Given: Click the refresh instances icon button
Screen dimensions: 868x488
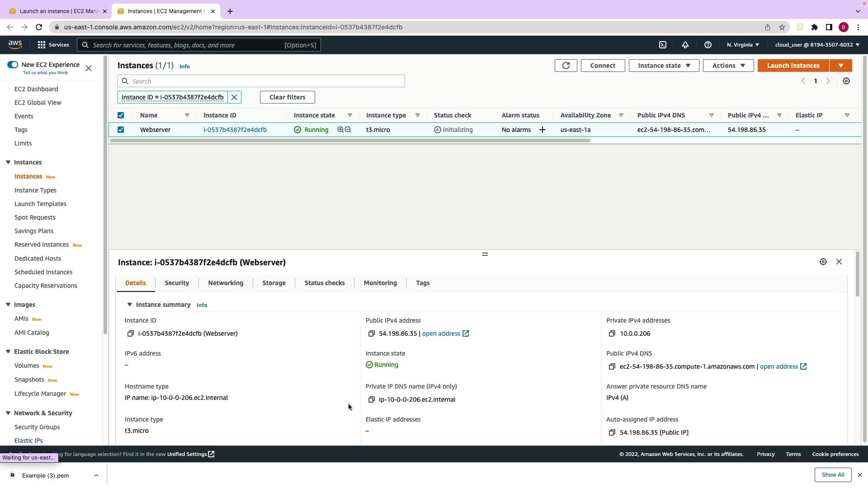Looking at the screenshot, I should click(566, 66).
